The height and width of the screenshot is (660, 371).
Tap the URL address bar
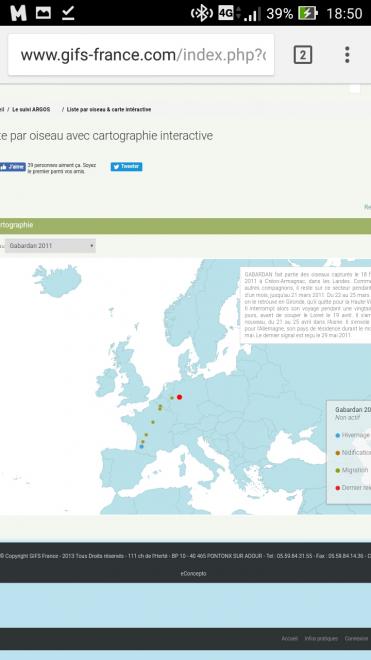141,55
